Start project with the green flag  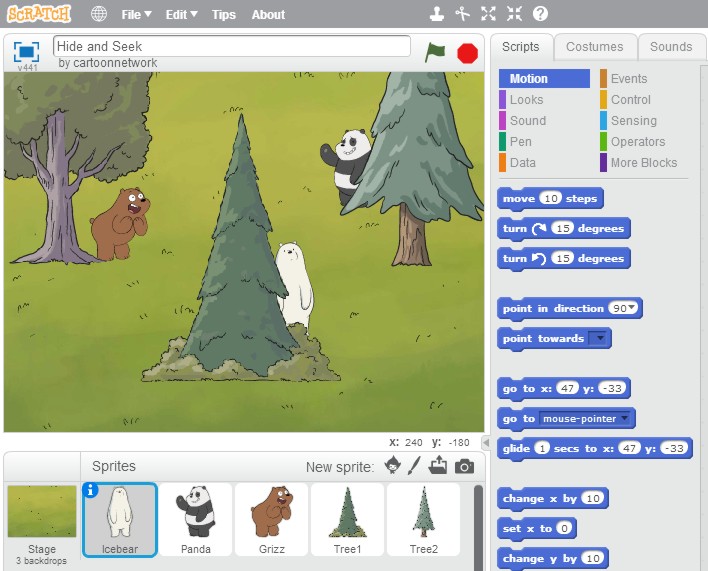pos(435,53)
